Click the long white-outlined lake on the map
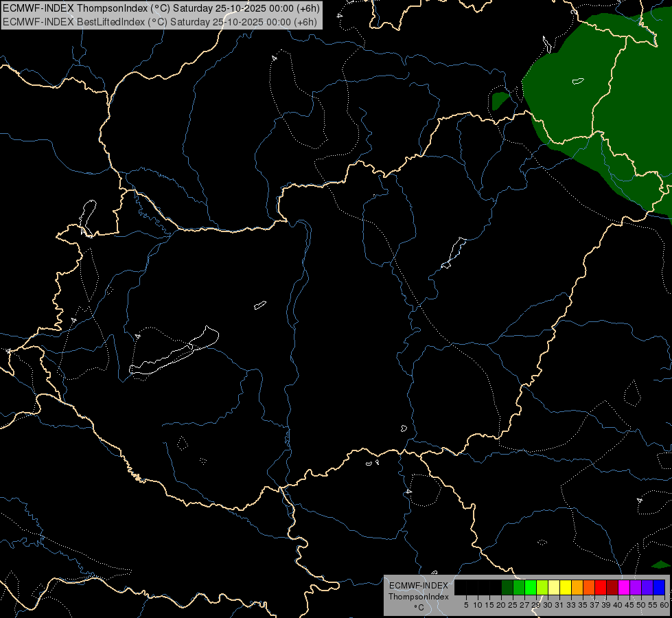This screenshot has width=672, height=618. pos(174,352)
